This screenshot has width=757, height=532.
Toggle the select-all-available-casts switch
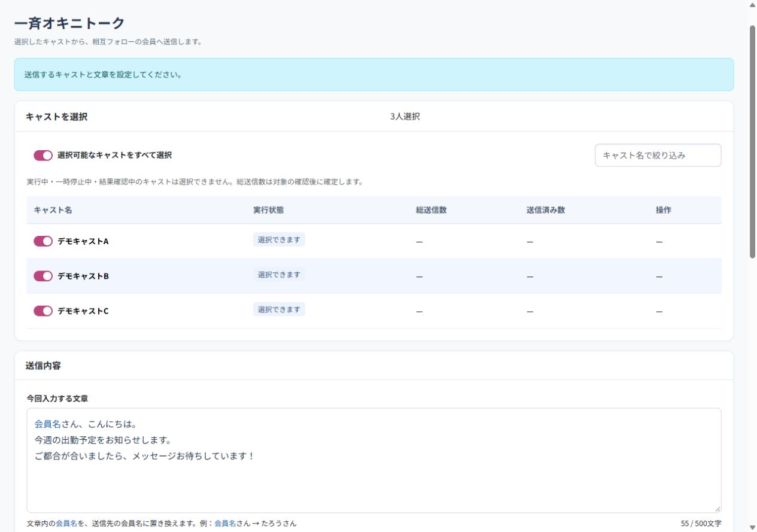pyautogui.click(x=43, y=156)
